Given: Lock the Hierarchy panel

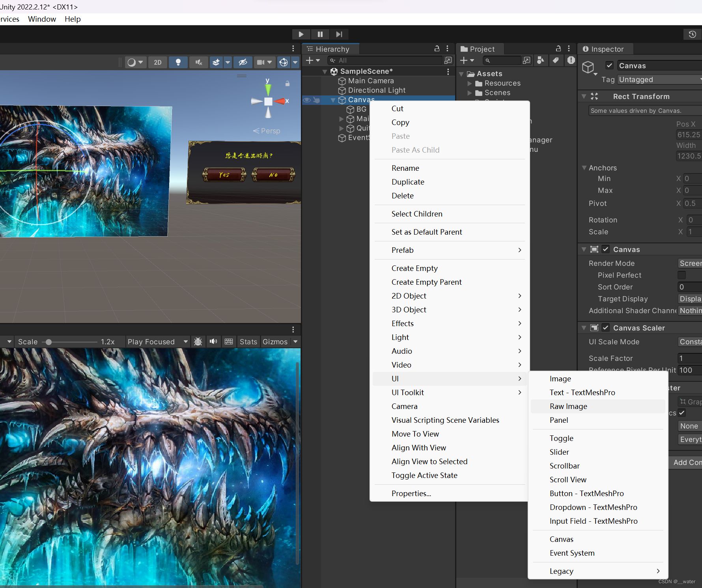Looking at the screenshot, I should coord(437,49).
